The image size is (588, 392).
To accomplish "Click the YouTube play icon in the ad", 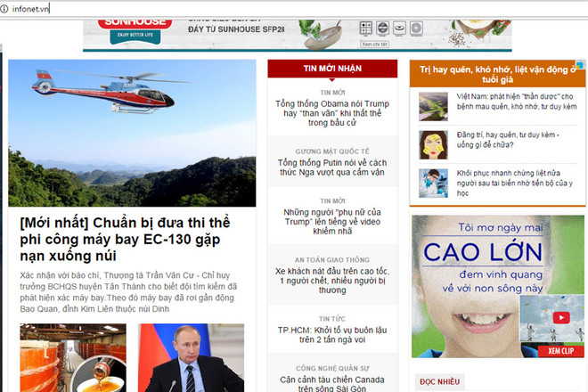I will (561, 318).
